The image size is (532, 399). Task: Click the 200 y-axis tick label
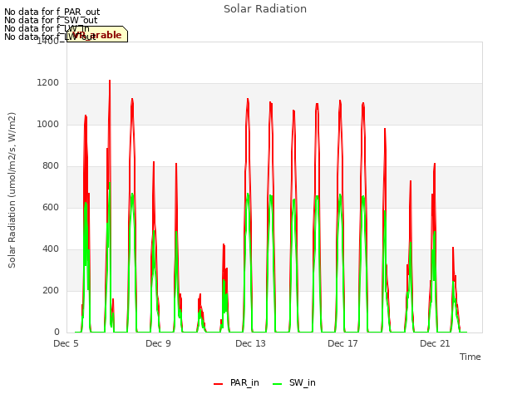point(51,291)
